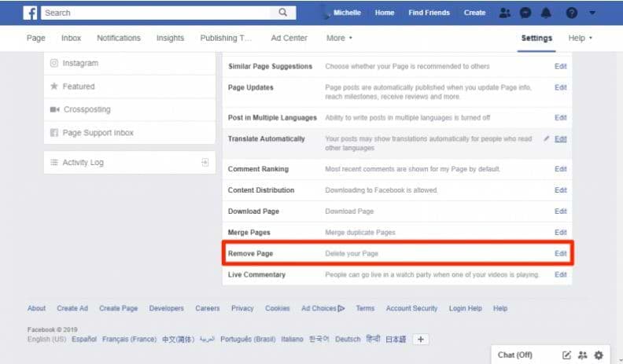
Task: Open the Messenger icon in top bar
Action: tap(525, 13)
